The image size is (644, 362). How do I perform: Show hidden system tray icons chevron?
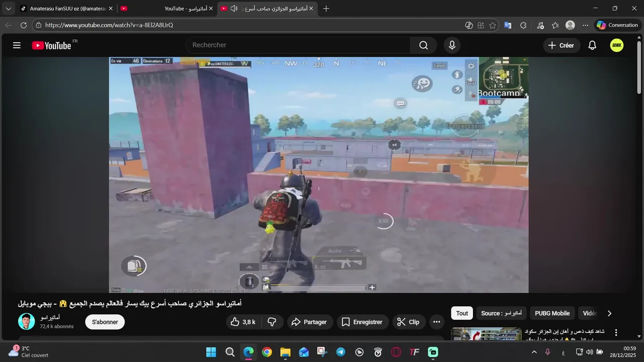(x=534, y=352)
